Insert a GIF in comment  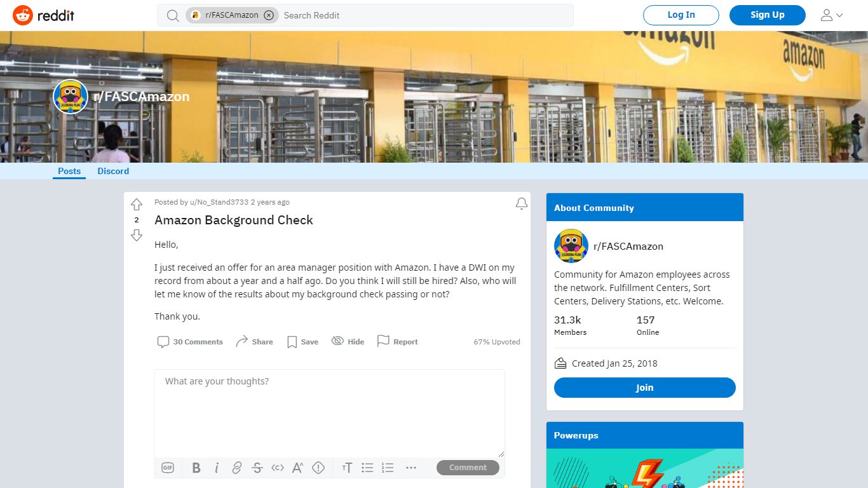coord(168,468)
